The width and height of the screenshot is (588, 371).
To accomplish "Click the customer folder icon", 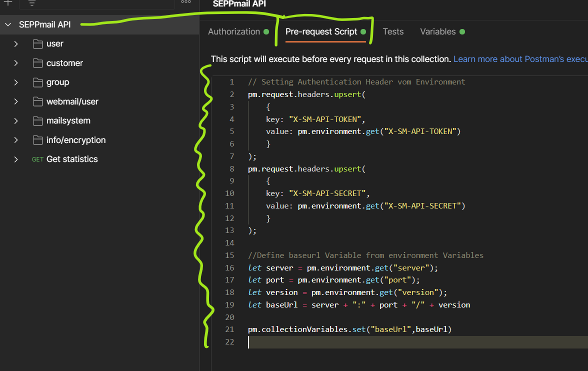I will tap(38, 63).
